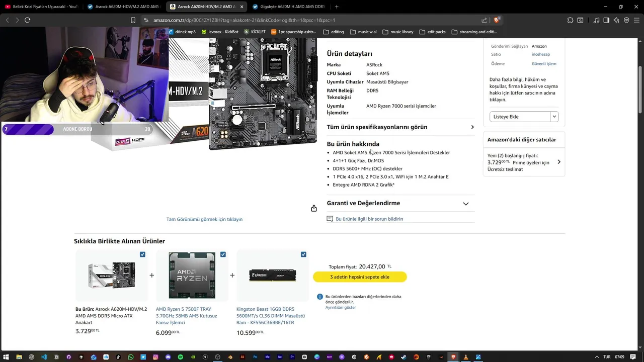Open the Listeye Ekle dropdown arrow

[x=554, y=117]
